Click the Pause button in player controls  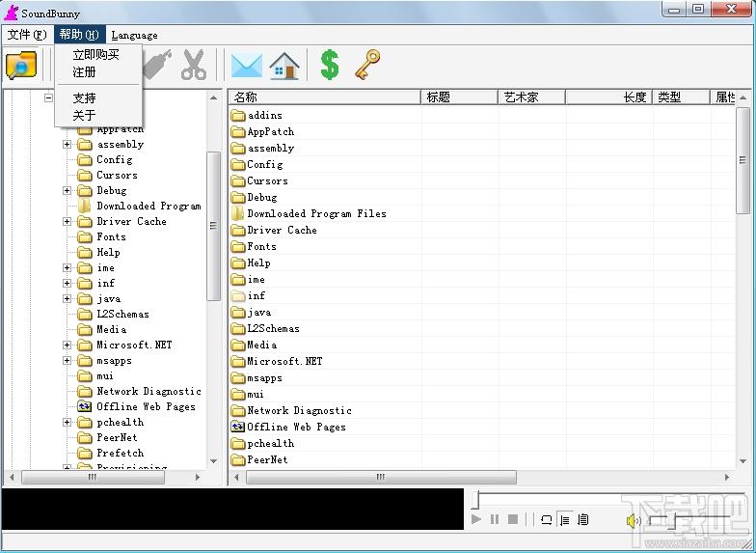494,519
